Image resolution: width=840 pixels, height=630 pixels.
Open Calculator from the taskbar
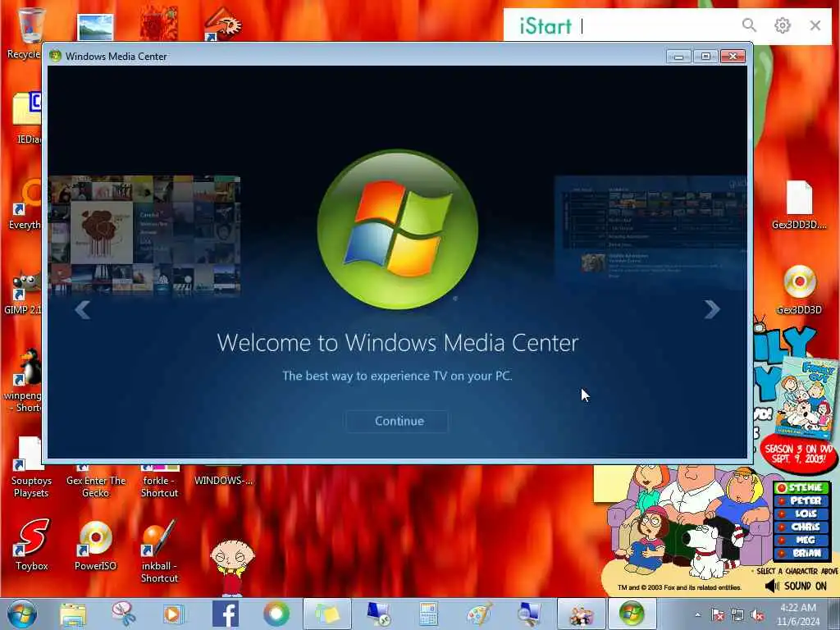pyautogui.click(x=428, y=614)
